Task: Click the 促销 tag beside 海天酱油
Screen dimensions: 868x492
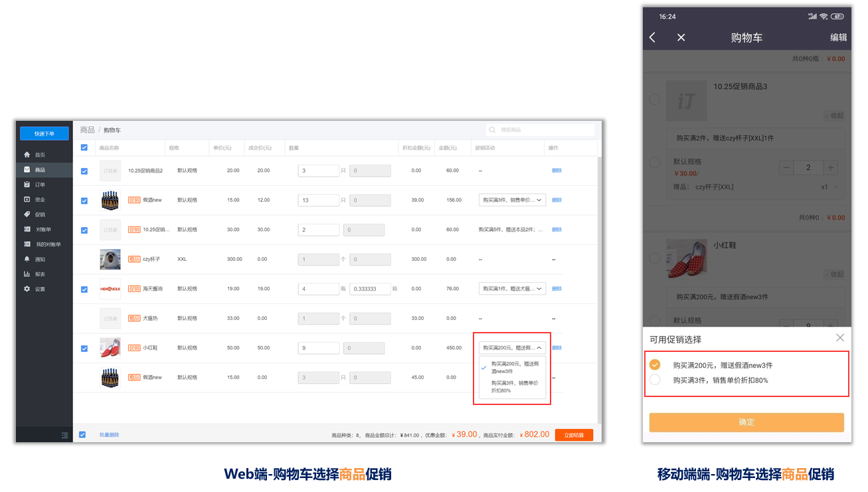Action: [x=134, y=289]
